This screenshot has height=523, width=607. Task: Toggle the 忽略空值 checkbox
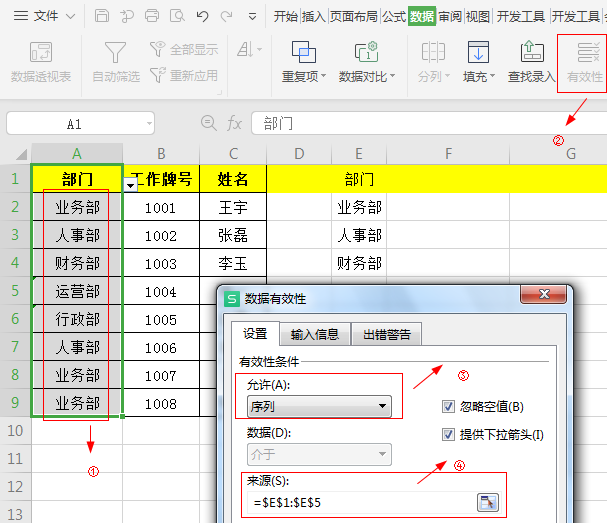click(449, 407)
